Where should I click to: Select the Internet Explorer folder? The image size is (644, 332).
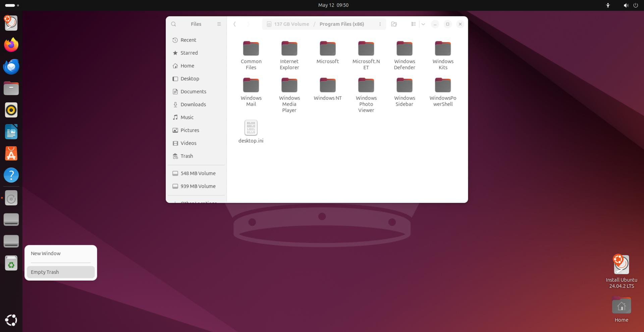(289, 55)
